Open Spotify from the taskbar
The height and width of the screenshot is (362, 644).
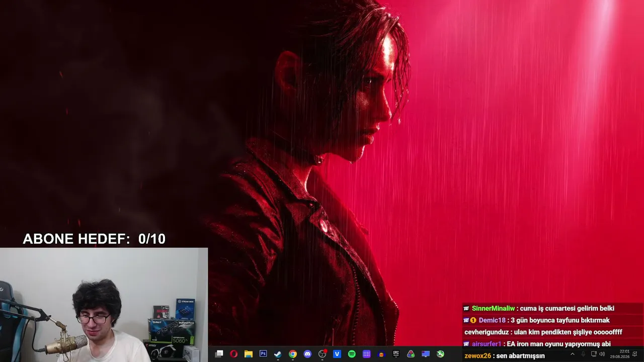[352, 354]
